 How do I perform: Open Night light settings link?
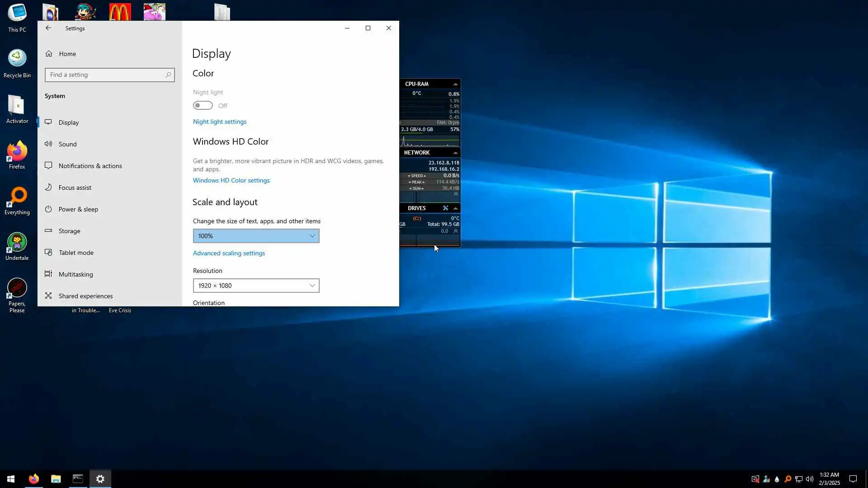(220, 122)
